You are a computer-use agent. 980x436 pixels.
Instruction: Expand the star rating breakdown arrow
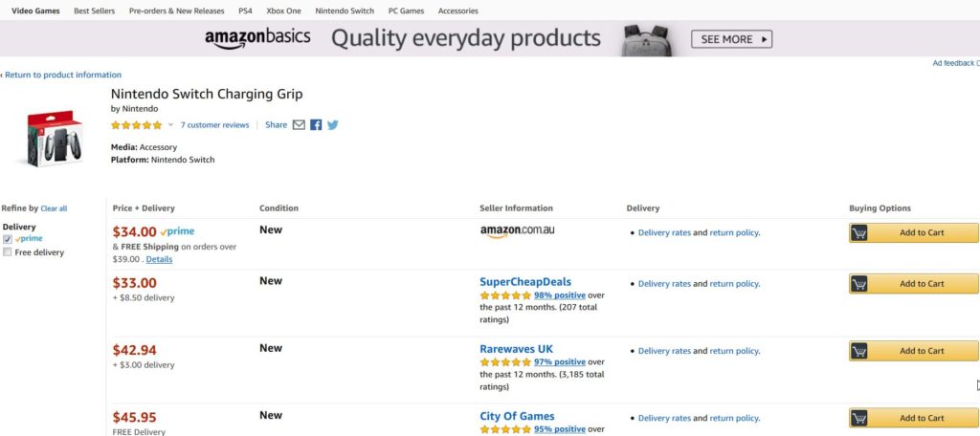tap(171, 125)
